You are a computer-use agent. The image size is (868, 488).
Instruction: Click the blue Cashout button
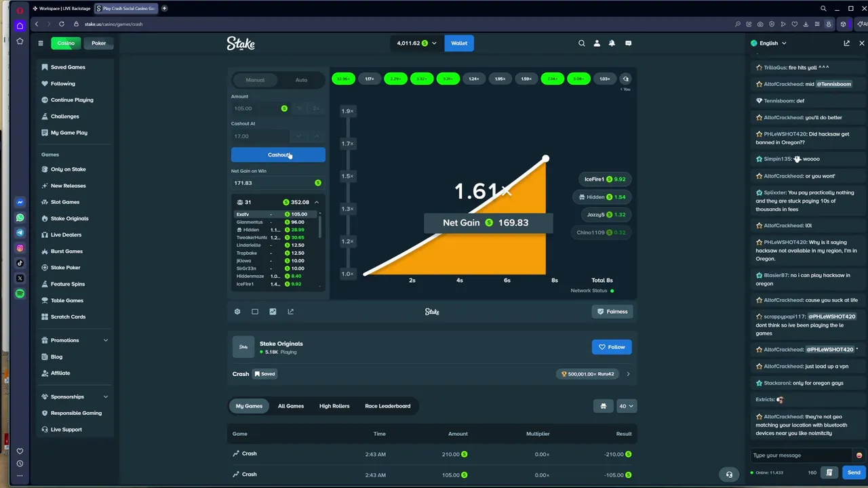[278, 155]
